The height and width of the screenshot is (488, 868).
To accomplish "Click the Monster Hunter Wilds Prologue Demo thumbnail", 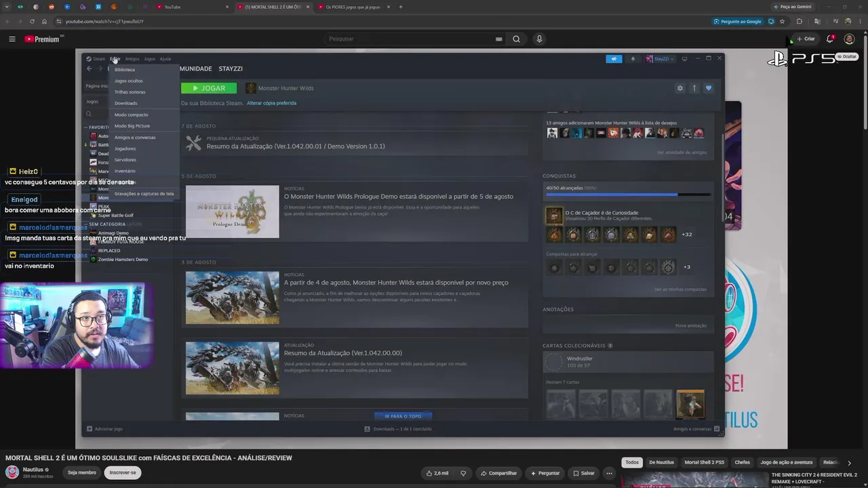I will [x=232, y=211].
